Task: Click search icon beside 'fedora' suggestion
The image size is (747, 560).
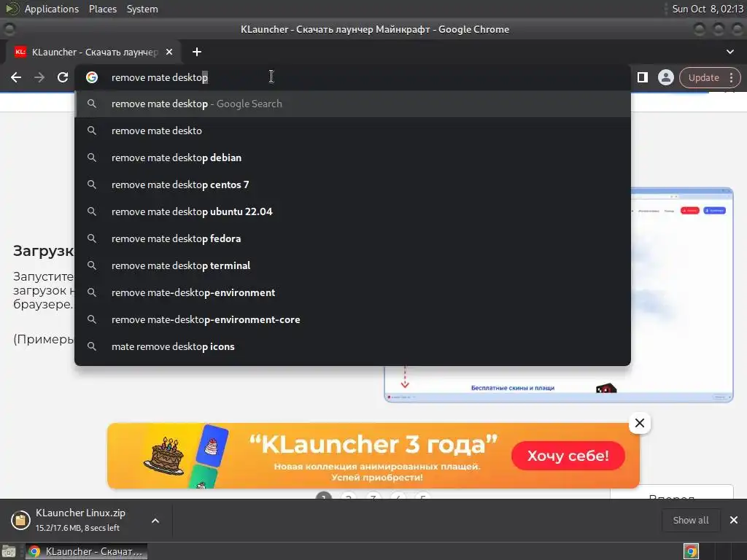Action: 92,238
